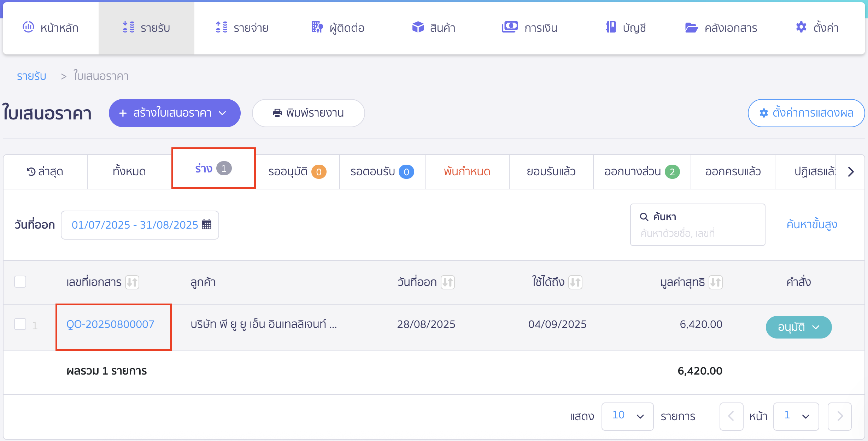Expand the สร้างใบเสนอราคา dropdown chevron
Screen dimensions: 868x441
222,113
